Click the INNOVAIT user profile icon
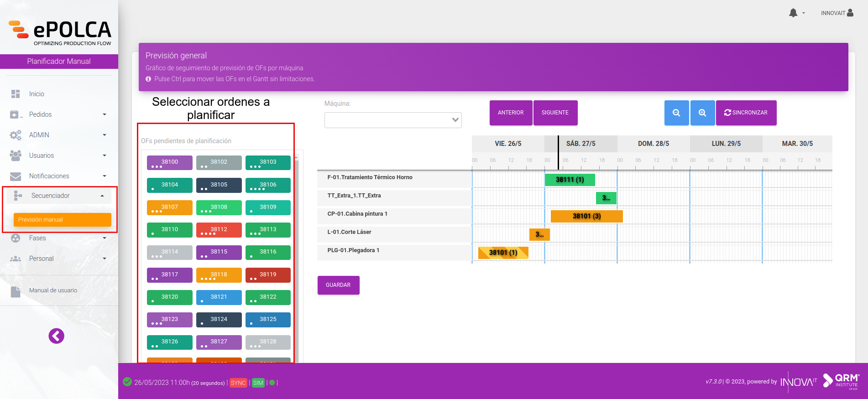The image size is (868, 399). click(850, 13)
